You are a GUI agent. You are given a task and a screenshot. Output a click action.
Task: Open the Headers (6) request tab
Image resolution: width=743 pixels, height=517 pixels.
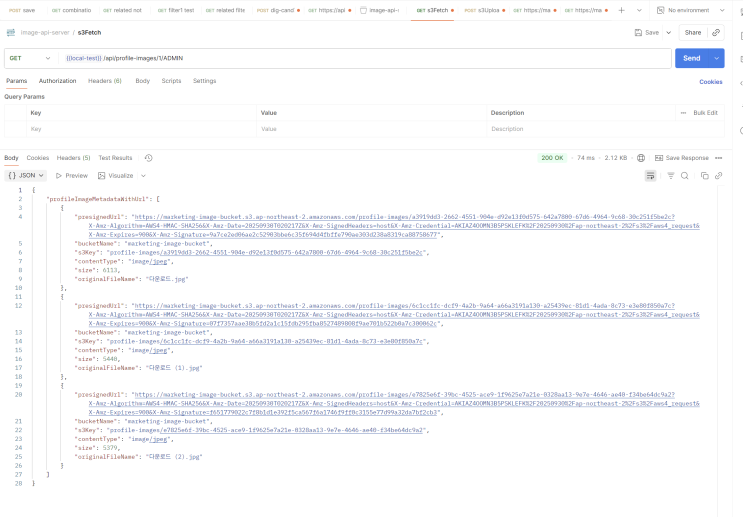click(x=105, y=81)
